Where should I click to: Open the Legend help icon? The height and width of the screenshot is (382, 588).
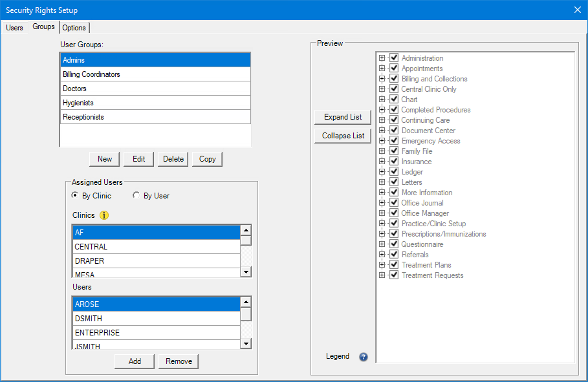pos(363,357)
